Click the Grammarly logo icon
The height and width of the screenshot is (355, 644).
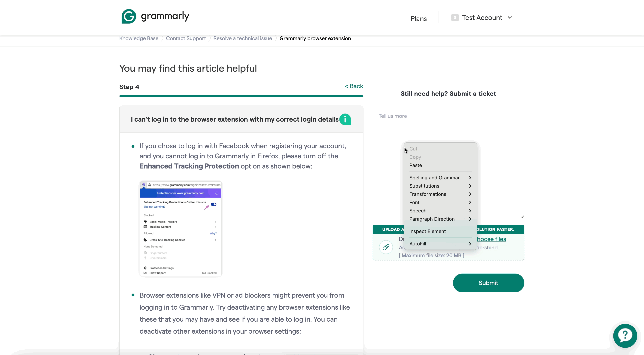129,16
